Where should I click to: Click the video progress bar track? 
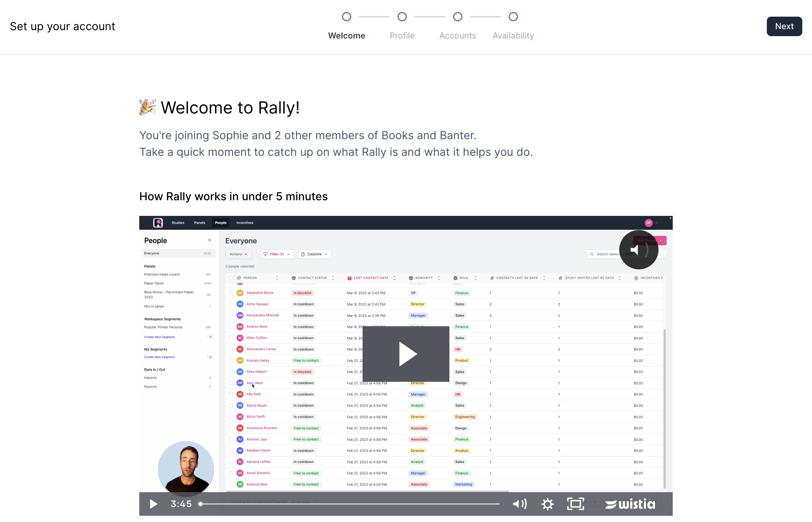tap(349, 504)
